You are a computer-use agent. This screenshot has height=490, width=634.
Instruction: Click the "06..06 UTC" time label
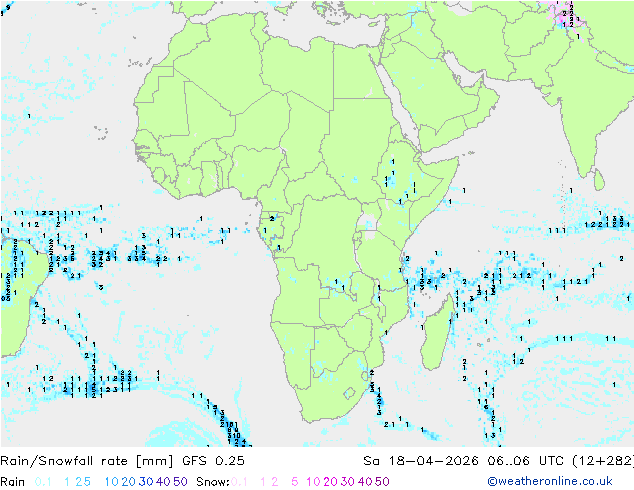pyautogui.click(x=526, y=461)
